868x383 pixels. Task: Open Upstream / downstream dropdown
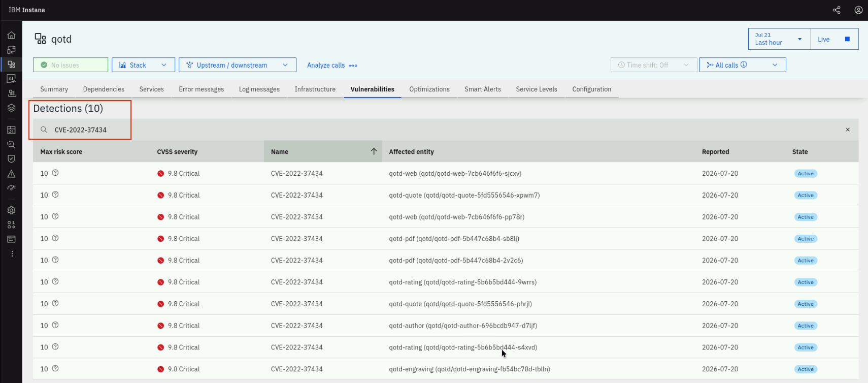[x=237, y=65]
